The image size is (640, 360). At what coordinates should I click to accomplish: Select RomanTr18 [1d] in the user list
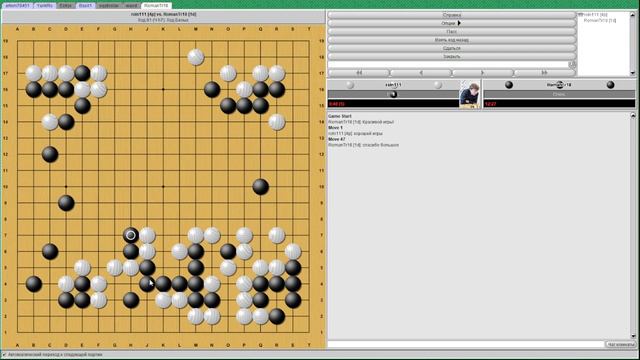(600, 20)
